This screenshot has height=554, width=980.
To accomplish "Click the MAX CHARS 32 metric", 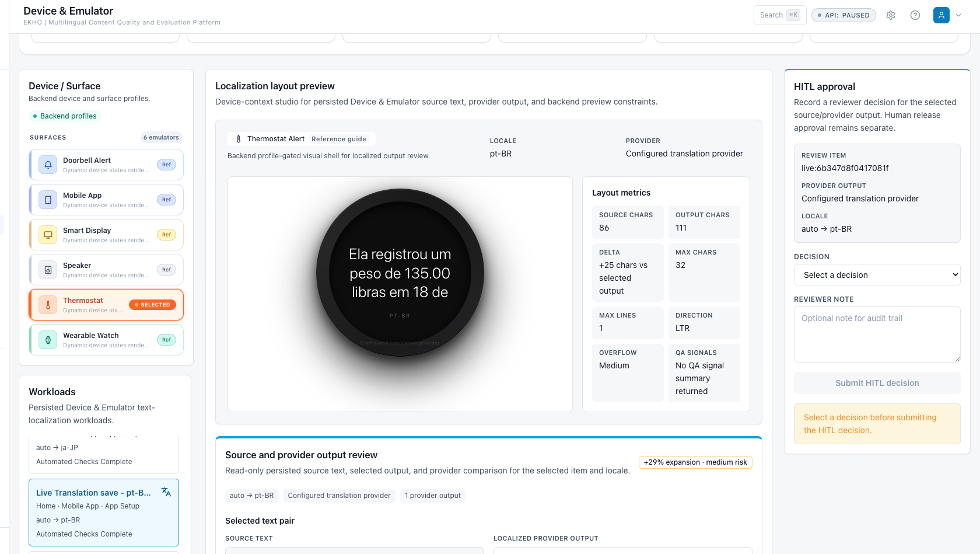I will 704,273.
